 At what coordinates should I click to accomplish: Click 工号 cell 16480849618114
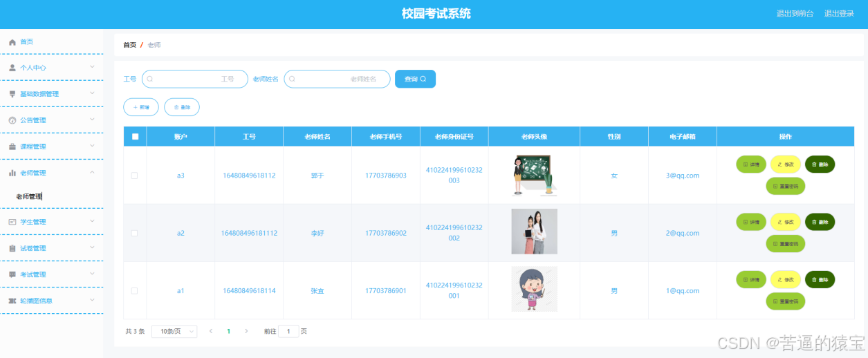point(249,291)
